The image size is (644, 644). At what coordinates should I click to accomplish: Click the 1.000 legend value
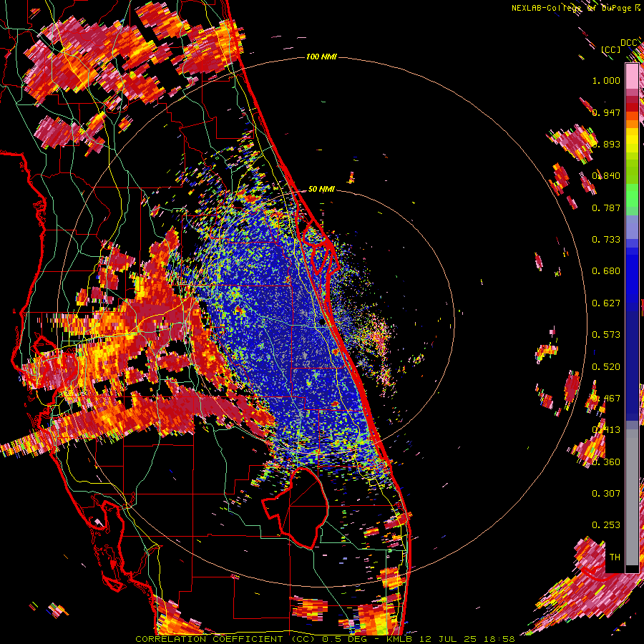[606, 80]
